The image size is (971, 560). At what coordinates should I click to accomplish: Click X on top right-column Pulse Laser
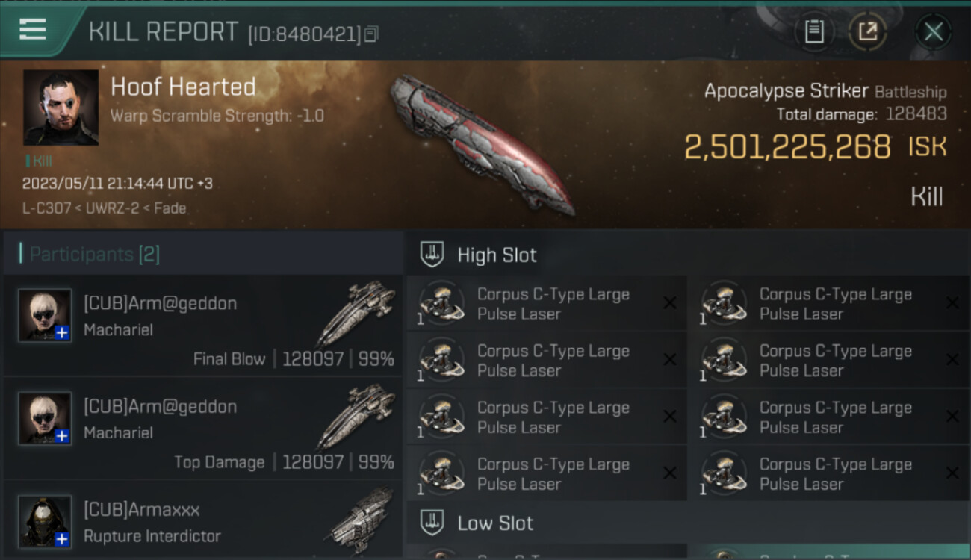coord(952,303)
